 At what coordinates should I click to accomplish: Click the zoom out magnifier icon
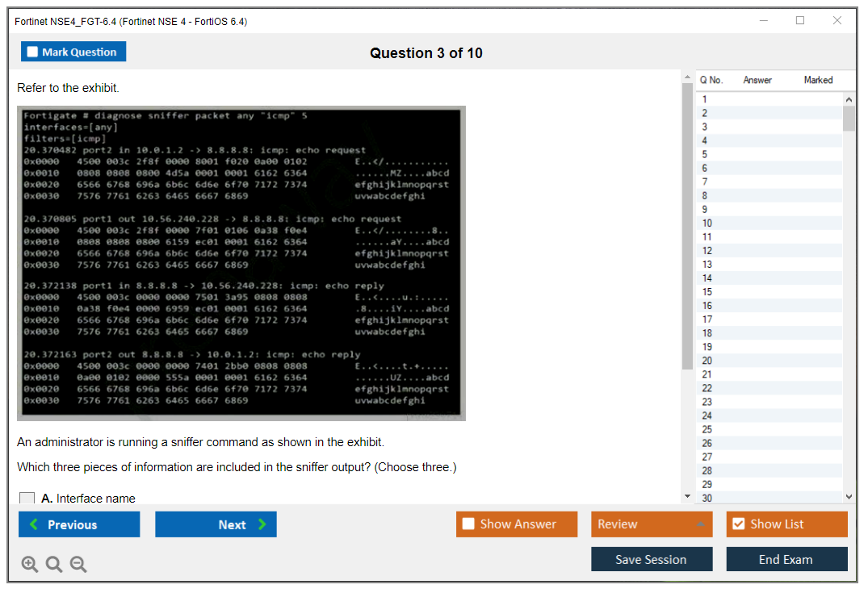click(78, 565)
